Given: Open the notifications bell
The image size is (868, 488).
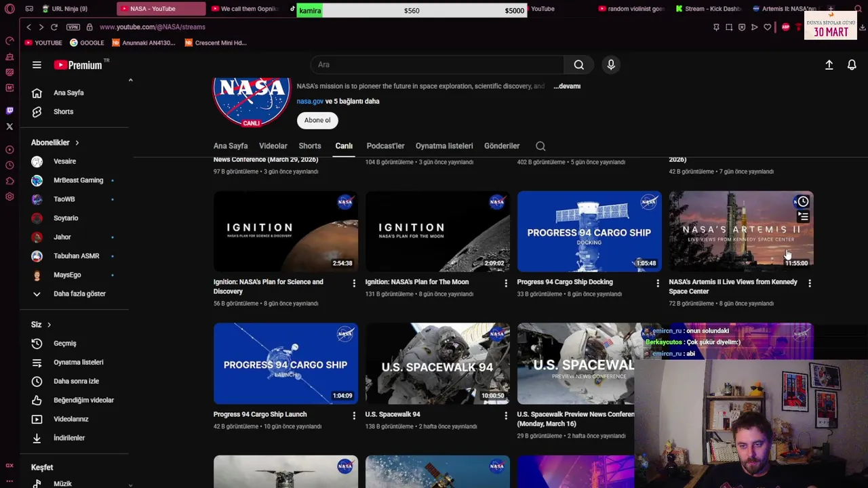Looking at the screenshot, I should pos(852,64).
